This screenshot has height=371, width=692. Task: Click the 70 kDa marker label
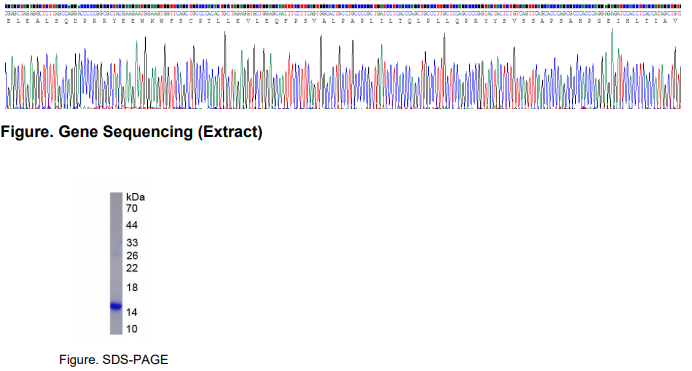132,208
